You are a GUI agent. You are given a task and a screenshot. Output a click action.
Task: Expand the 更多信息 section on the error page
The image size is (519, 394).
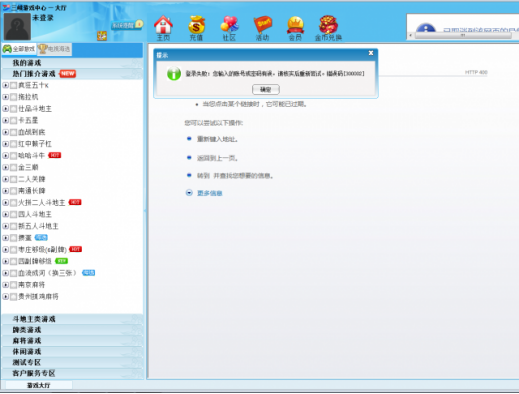(189, 193)
